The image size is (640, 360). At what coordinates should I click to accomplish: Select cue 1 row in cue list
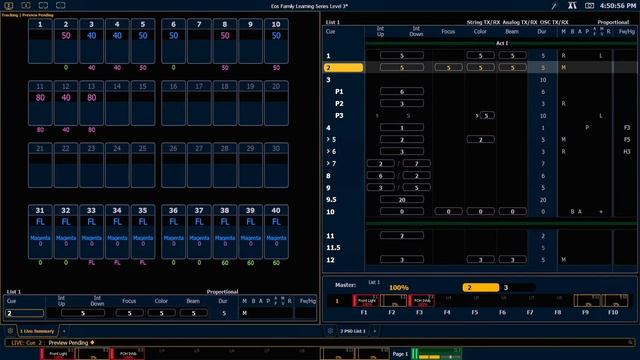[x=480, y=56]
